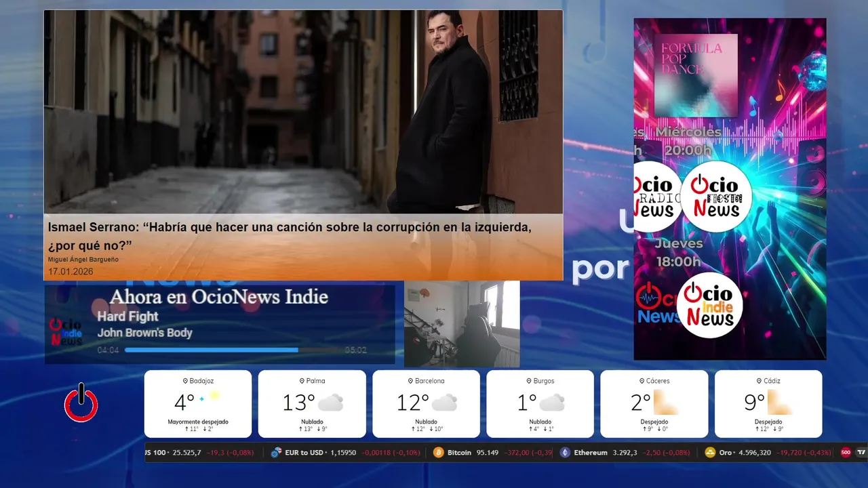Click the Badajoz location pin icon
This screenshot has width=868, height=488.
(x=185, y=381)
